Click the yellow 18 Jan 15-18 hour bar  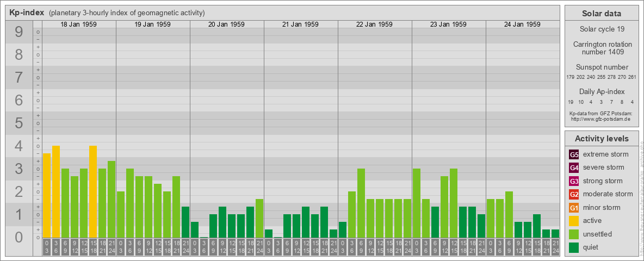pos(93,191)
